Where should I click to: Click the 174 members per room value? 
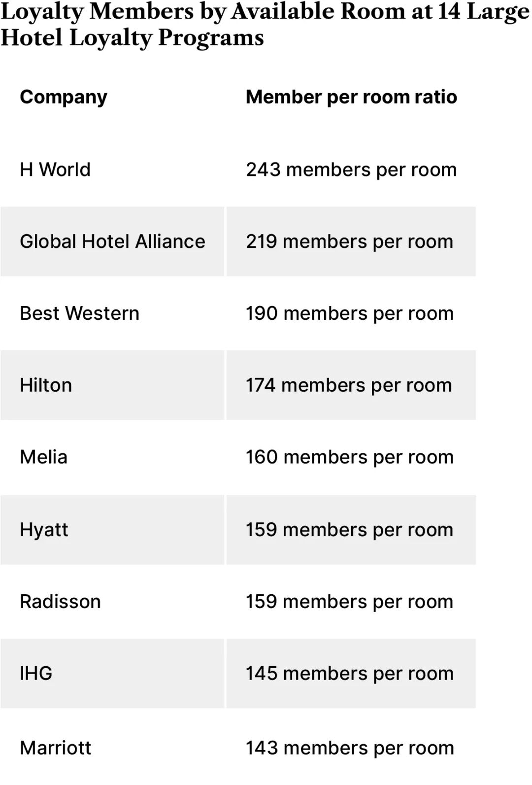click(x=349, y=385)
